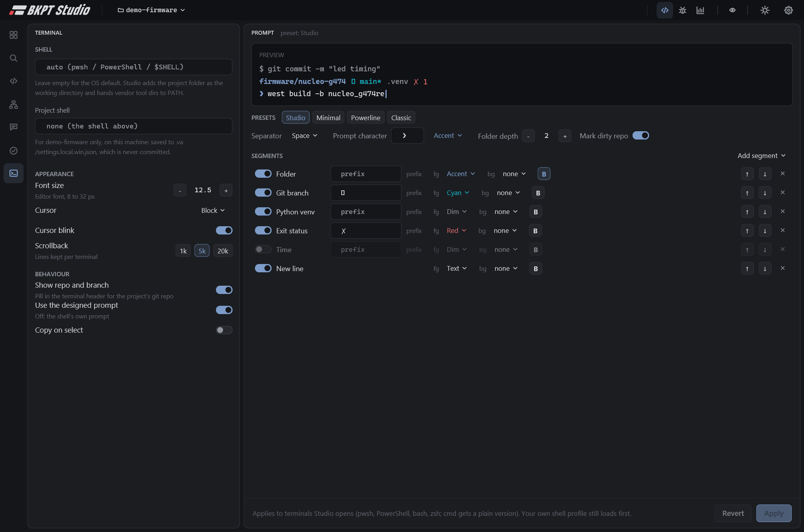Image resolution: width=804 pixels, height=532 pixels.
Task: Focus the Shell input field
Action: coord(134,67)
